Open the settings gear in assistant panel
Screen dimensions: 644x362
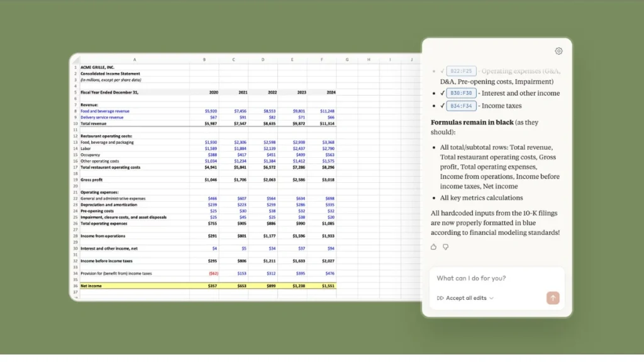pyautogui.click(x=558, y=51)
